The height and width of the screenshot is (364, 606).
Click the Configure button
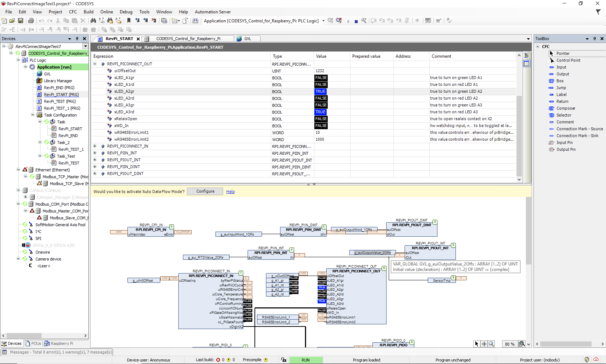click(x=205, y=191)
